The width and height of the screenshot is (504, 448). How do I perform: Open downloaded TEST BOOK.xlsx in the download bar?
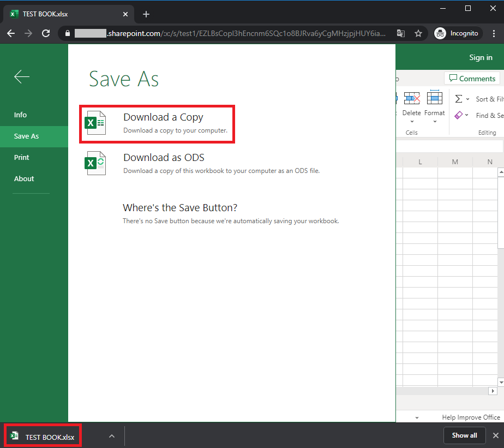coord(43,437)
